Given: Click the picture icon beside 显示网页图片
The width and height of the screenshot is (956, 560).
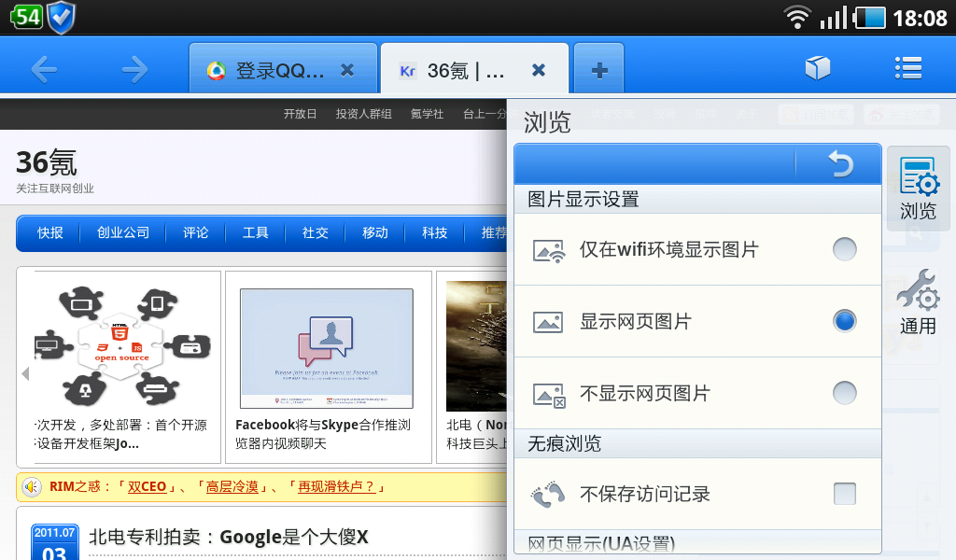Looking at the screenshot, I should coord(548,322).
